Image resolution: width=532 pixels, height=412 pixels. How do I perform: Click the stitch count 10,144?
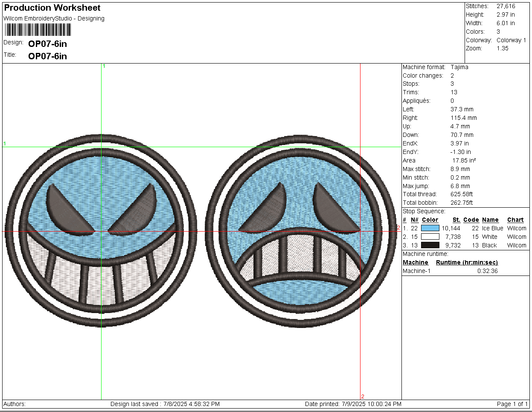tap(451, 228)
